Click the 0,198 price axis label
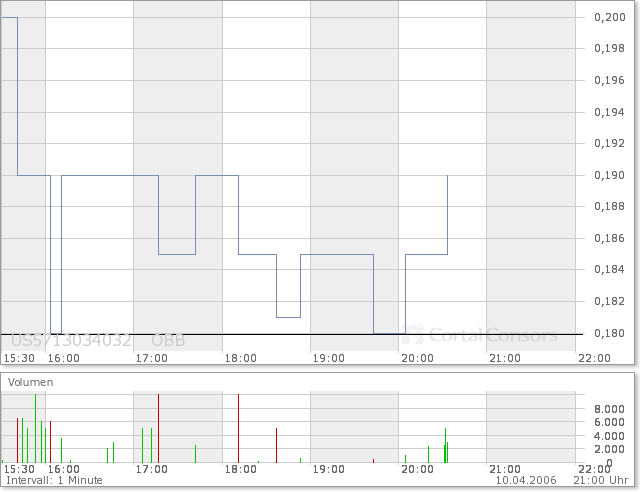The height and width of the screenshot is (492, 640). pos(610,49)
